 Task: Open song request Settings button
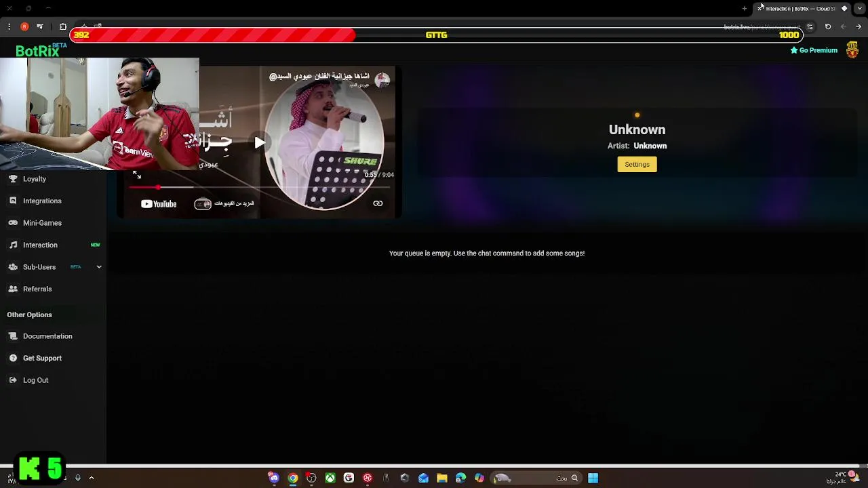point(637,164)
